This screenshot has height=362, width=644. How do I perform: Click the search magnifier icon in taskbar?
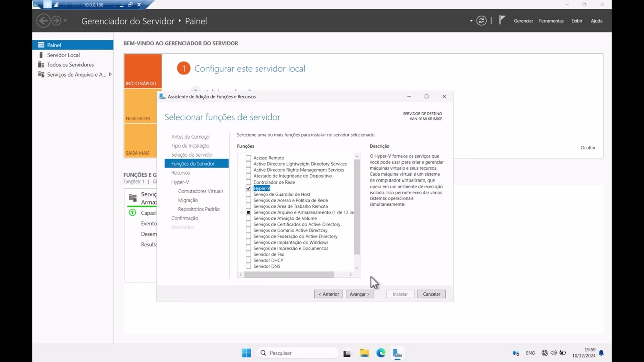(x=263, y=353)
